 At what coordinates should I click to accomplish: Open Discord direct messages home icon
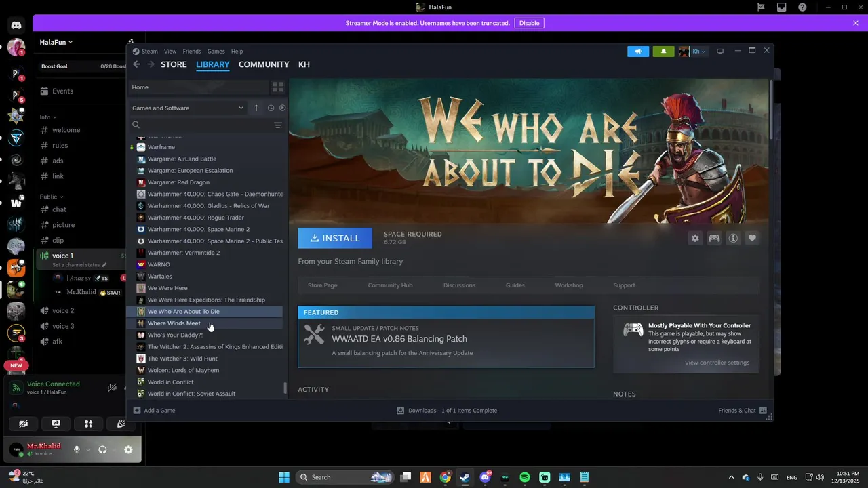pyautogui.click(x=16, y=26)
